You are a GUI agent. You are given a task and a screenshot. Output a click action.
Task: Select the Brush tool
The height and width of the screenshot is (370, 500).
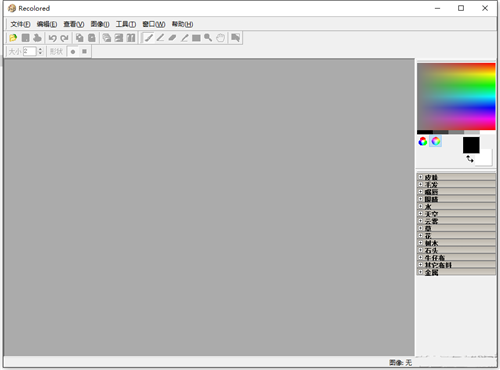148,38
